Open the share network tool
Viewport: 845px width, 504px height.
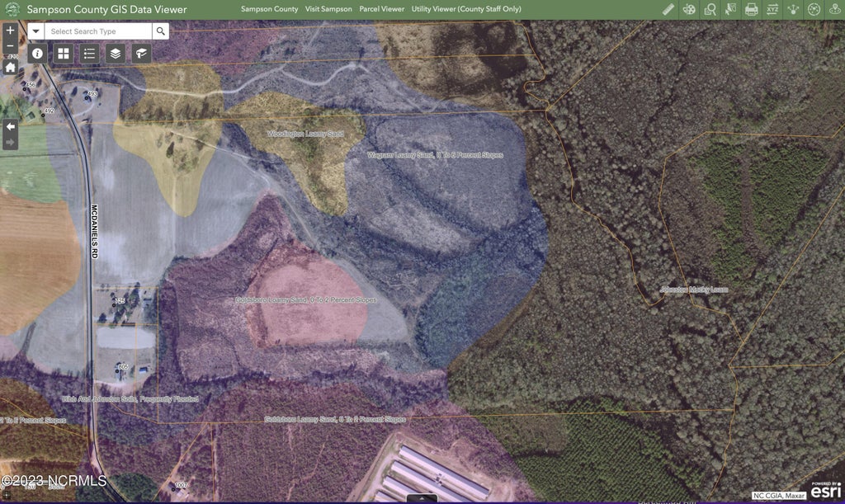coord(793,9)
